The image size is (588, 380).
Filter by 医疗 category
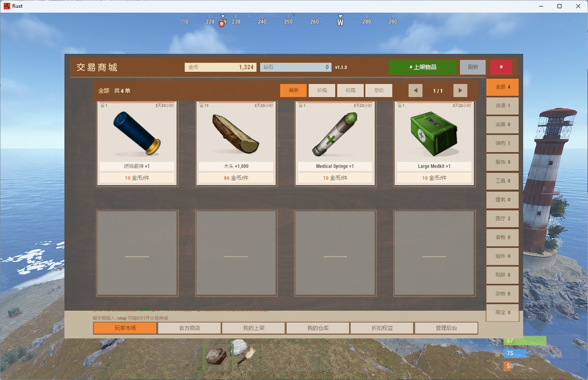coord(503,219)
